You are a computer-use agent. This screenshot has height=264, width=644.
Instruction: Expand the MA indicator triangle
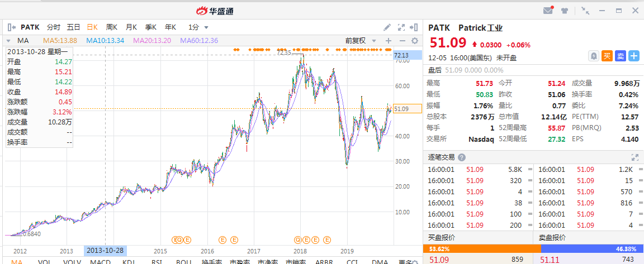click(x=8, y=41)
